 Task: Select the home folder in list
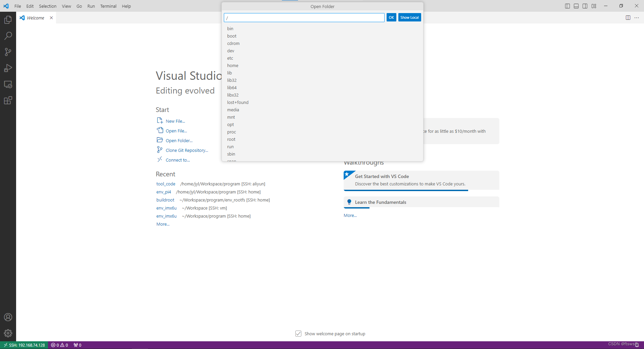(323, 65)
